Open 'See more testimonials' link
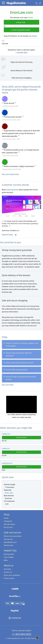Screen dimensions: 43x644 10,174
